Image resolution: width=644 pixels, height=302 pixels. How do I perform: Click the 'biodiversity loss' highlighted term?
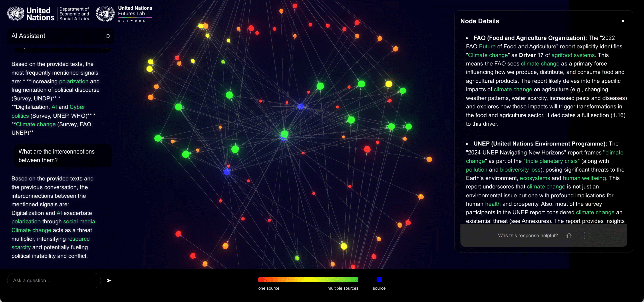click(520, 170)
